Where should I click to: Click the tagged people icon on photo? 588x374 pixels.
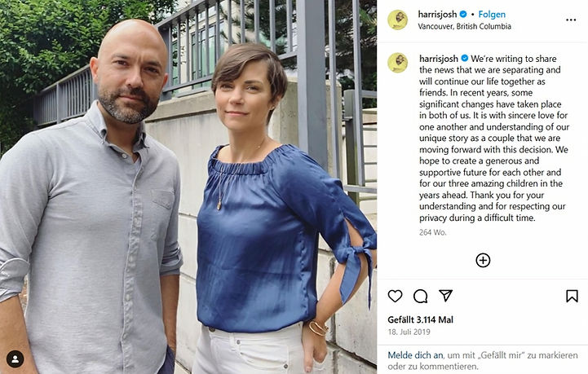click(x=15, y=359)
